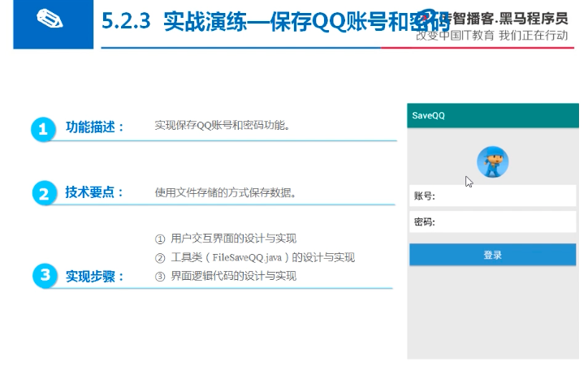Click slogan 改变中国IT教育 我们正在行动
Image resolution: width=588 pixels, height=370 pixels.
pos(492,36)
